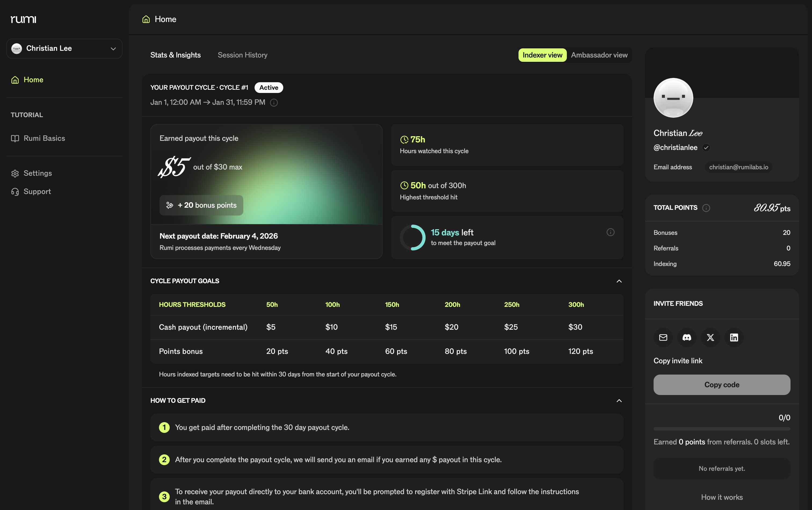Click the email invite icon

point(663,337)
